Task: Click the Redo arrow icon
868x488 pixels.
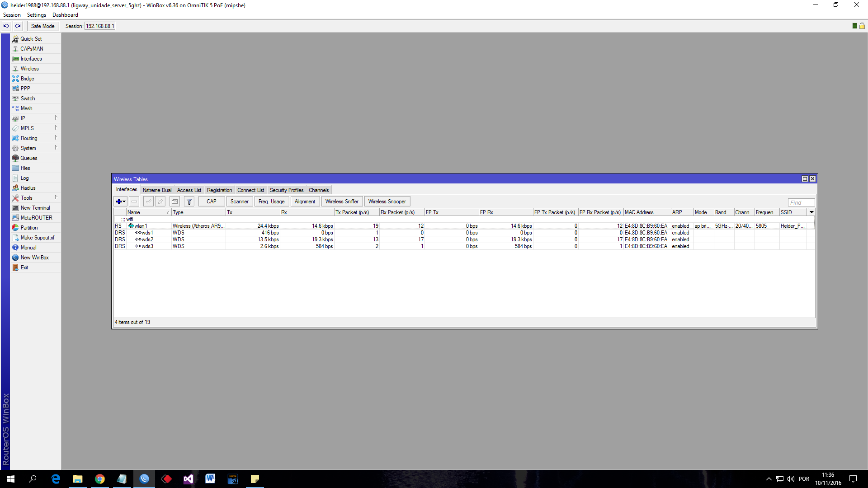Action: (18, 26)
